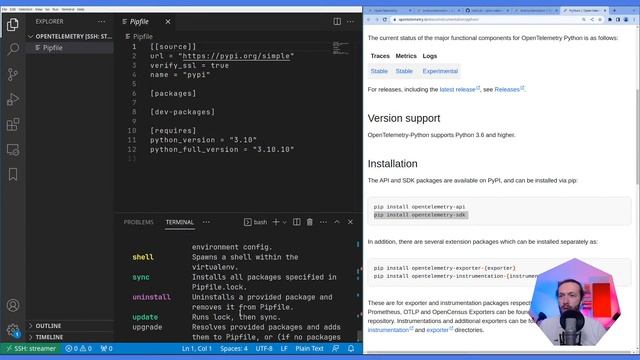Open the Stable status link under Traces

click(379, 71)
